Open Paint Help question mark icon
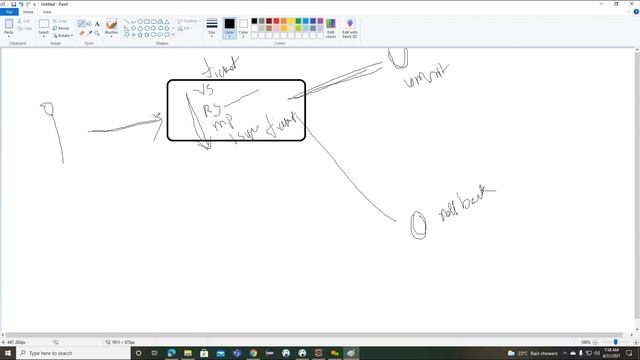 coord(636,12)
